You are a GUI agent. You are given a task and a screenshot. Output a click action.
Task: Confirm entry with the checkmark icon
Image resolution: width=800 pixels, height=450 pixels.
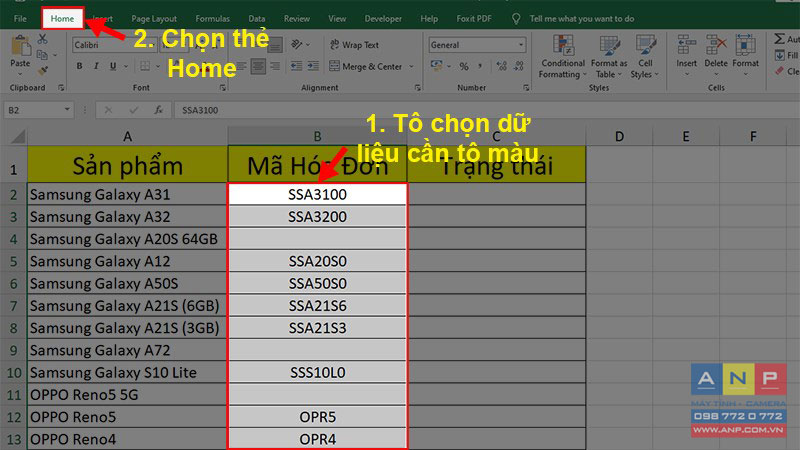(134, 110)
